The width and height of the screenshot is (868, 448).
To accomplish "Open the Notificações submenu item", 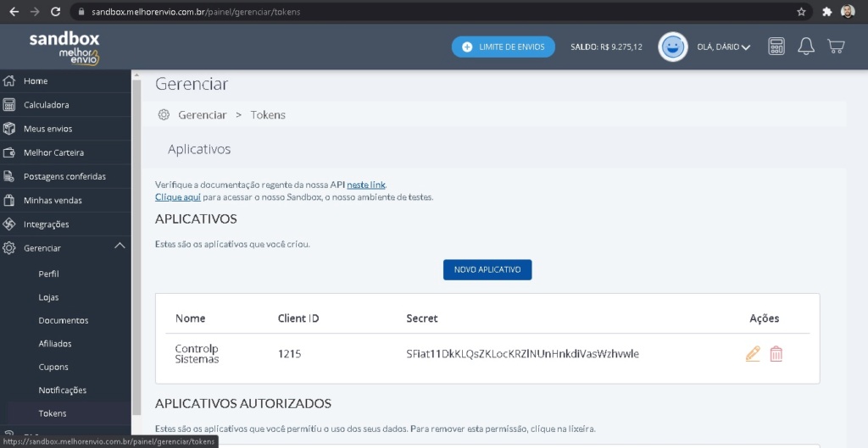I will (x=63, y=390).
